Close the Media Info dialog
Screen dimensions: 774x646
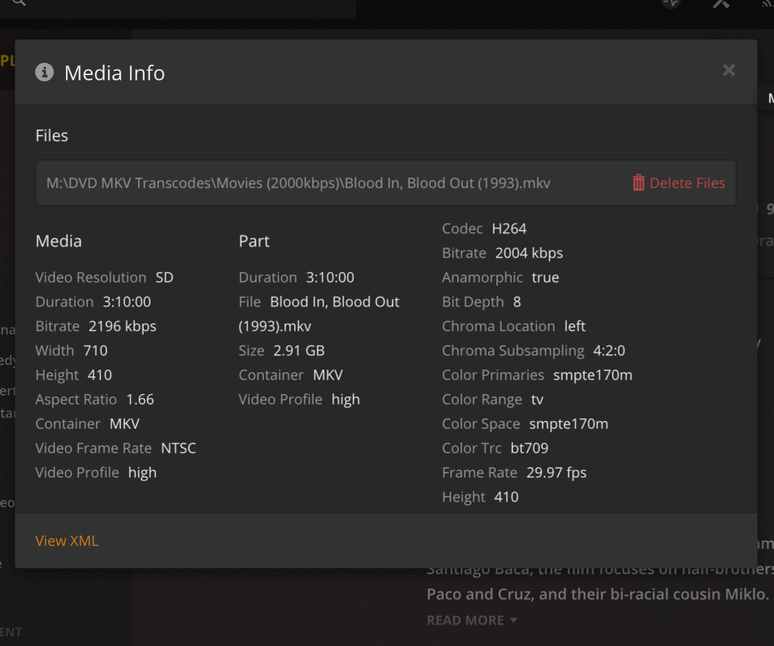(x=729, y=70)
